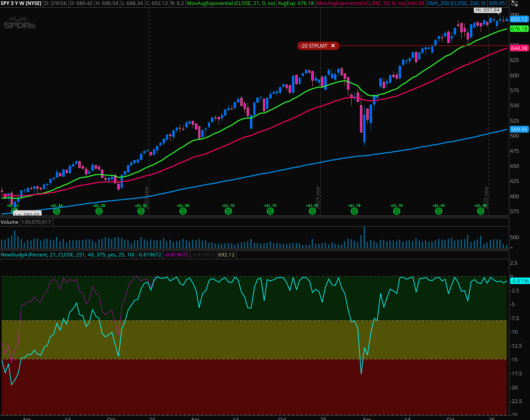530x420 pixels.
Task: Click the crossed-arrows icon in top-right corner
Action: pyautogui.click(x=515, y=4)
